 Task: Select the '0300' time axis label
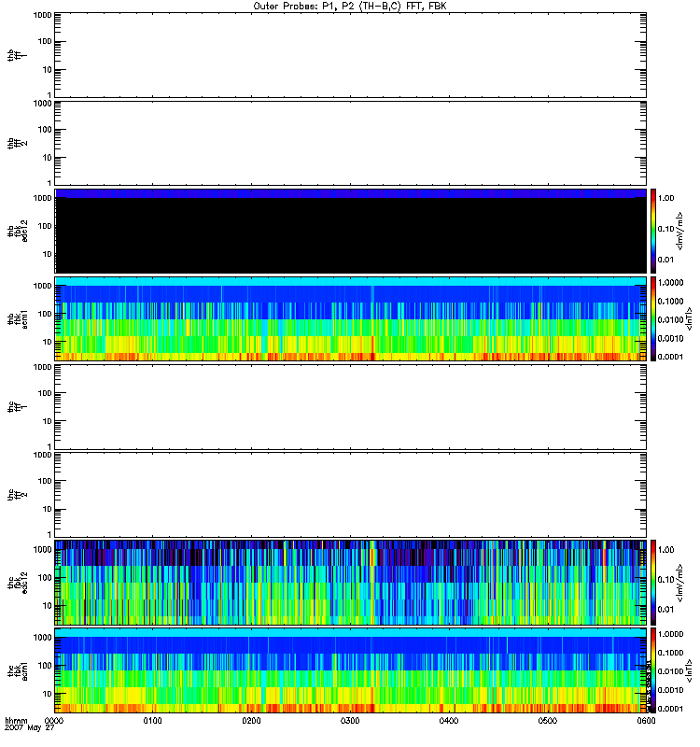point(350,721)
